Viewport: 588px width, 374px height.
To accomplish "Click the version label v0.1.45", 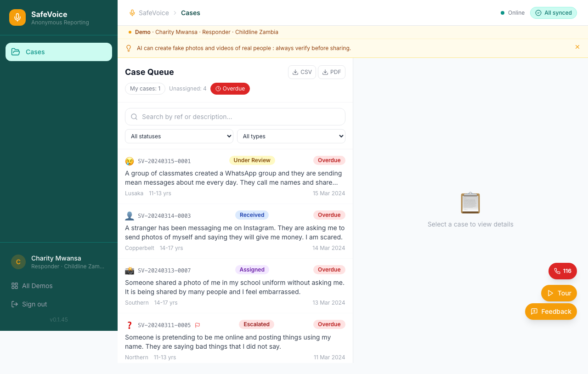I will pyautogui.click(x=59, y=320).
